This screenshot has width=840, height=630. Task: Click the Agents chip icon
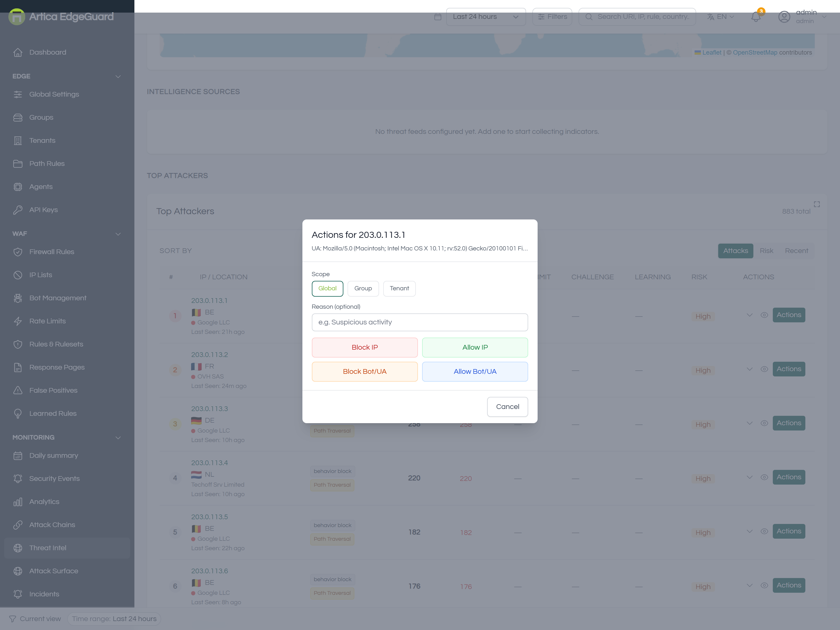tap(18, 187)
